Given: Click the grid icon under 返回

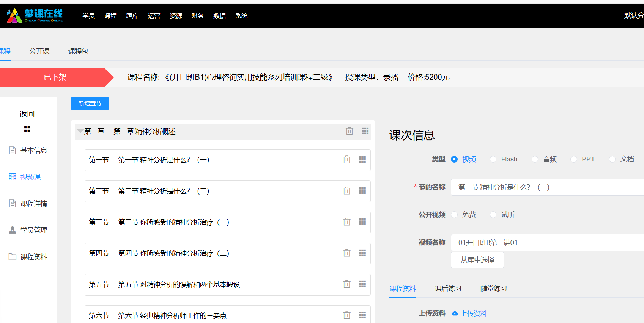Looking at the screenshot, I should (27, 129).
